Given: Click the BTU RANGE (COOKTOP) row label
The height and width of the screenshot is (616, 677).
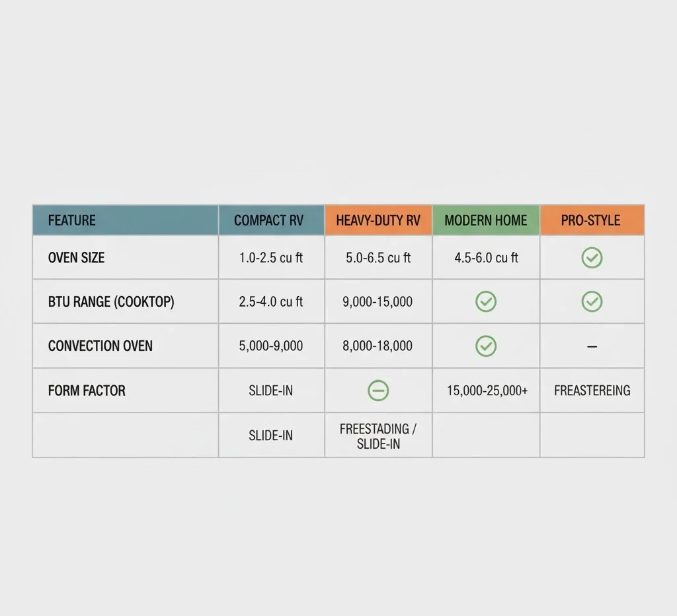Looking at the screenshot, I should pos(111,302).
